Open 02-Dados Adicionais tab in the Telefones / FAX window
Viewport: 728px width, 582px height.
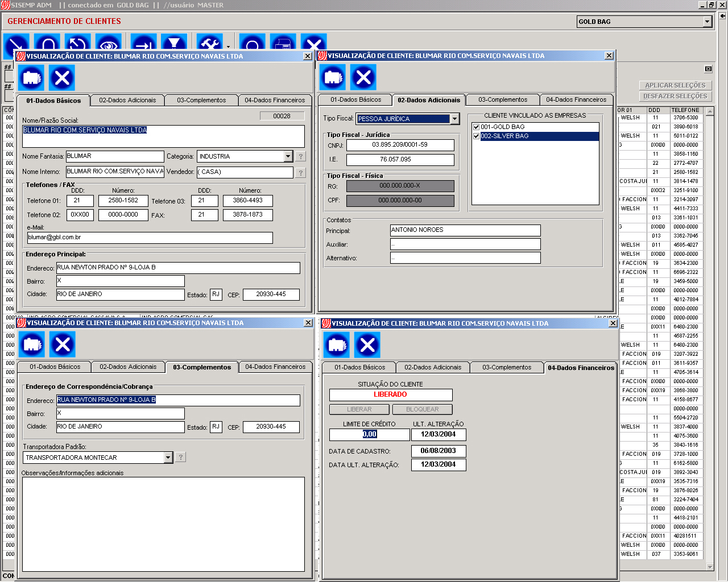click(x=127, y=100)
